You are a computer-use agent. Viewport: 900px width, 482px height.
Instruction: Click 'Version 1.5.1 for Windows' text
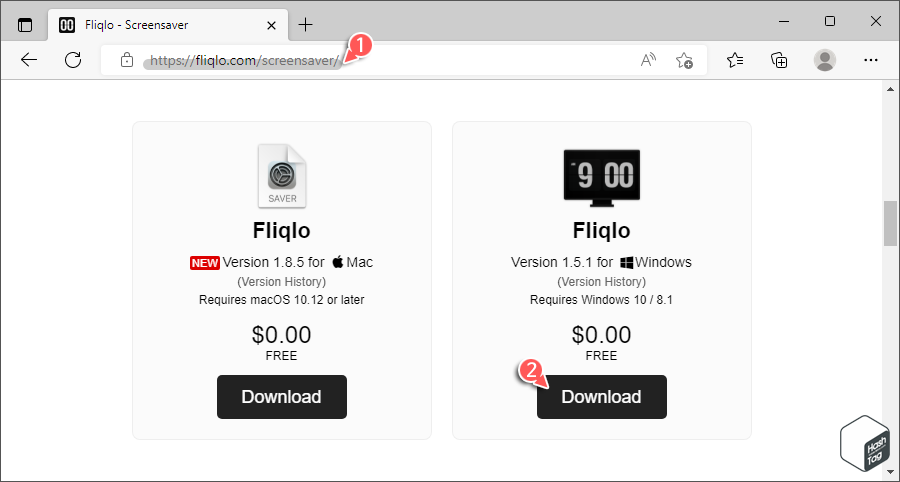(x=602, y=262)
